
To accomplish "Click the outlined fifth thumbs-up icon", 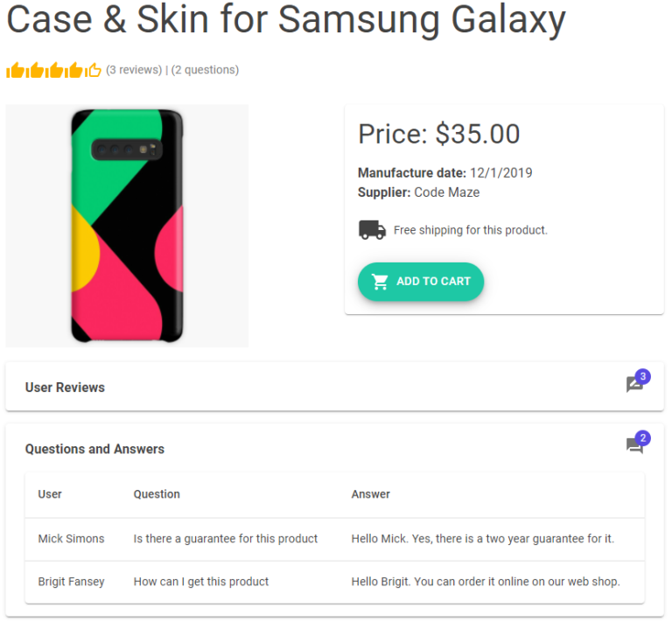I will (x=94, y=70).
